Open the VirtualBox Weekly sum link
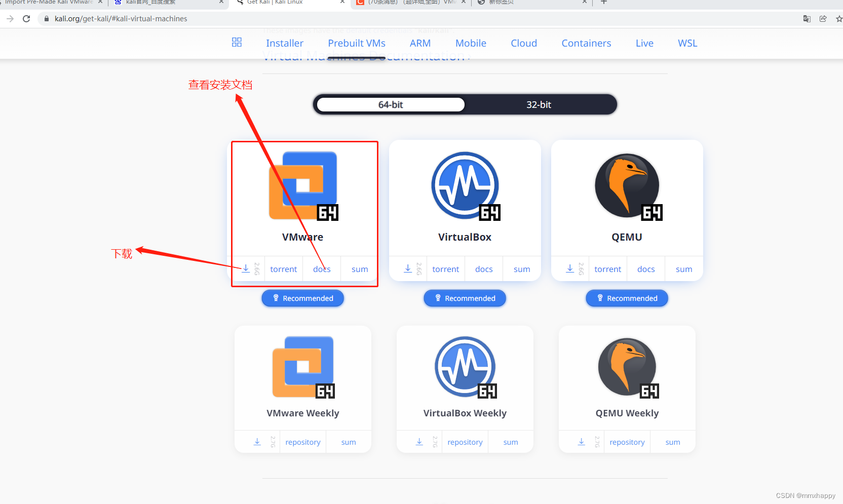The width and height of the screenshot is (843, 504). [511, 442]
